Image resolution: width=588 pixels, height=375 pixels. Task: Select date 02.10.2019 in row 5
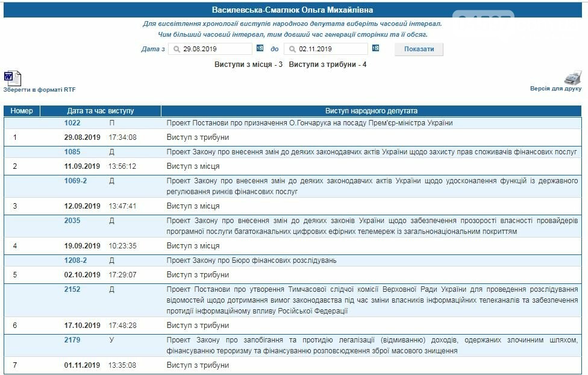(x=82, y=275)
